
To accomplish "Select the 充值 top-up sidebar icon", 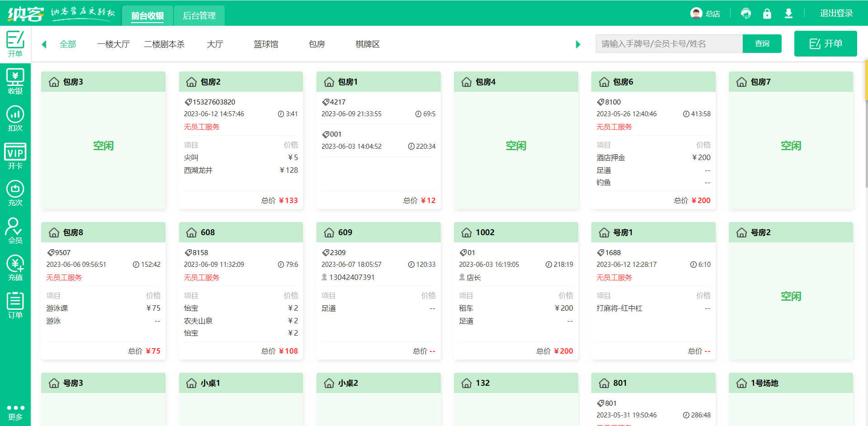I will coord(15,268).
